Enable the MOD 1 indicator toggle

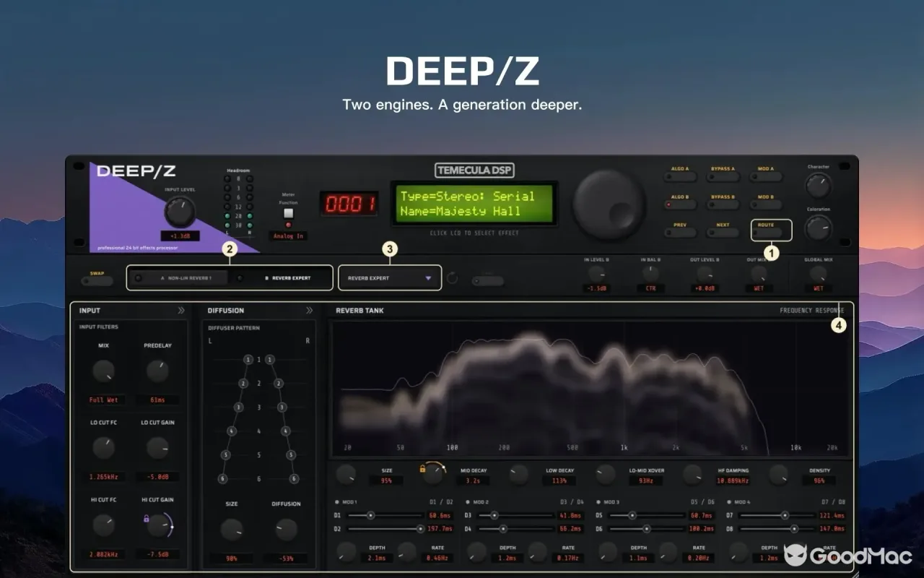[x=337, y=501]
